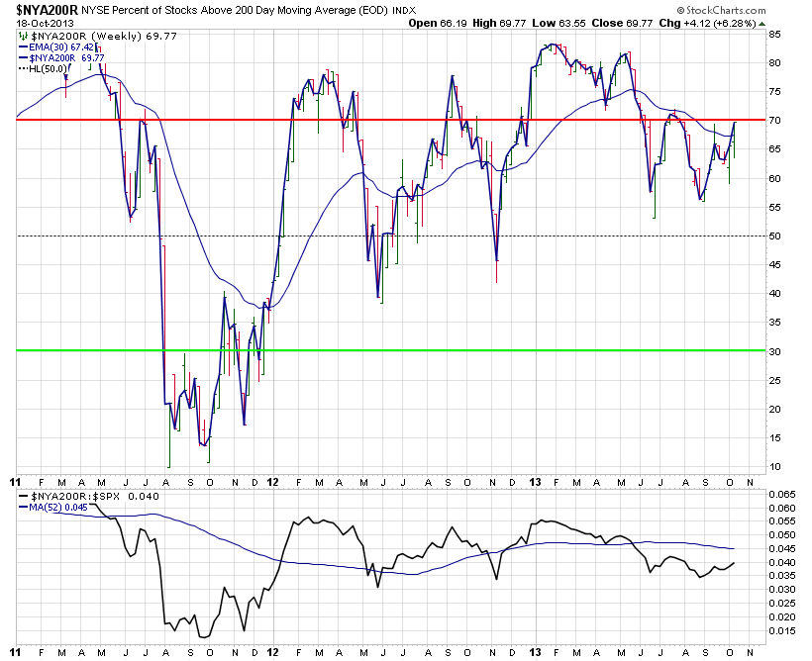Click the 70 label on price axis
This screenshot has height=661, width=812.
click(774, 120)
